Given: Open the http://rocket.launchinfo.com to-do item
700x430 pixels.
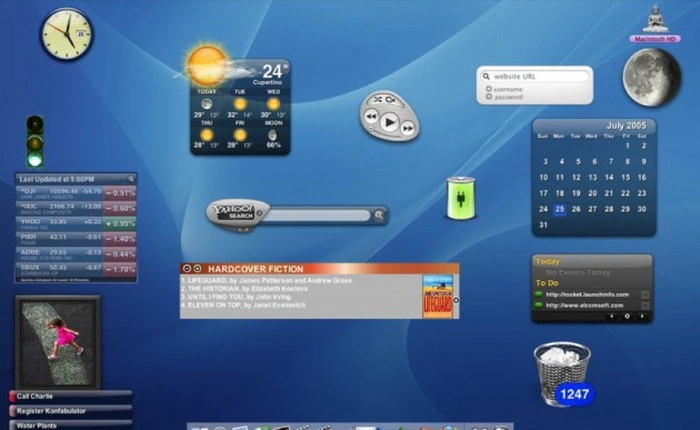Looking at the screenshot, I should click(587, 294).
